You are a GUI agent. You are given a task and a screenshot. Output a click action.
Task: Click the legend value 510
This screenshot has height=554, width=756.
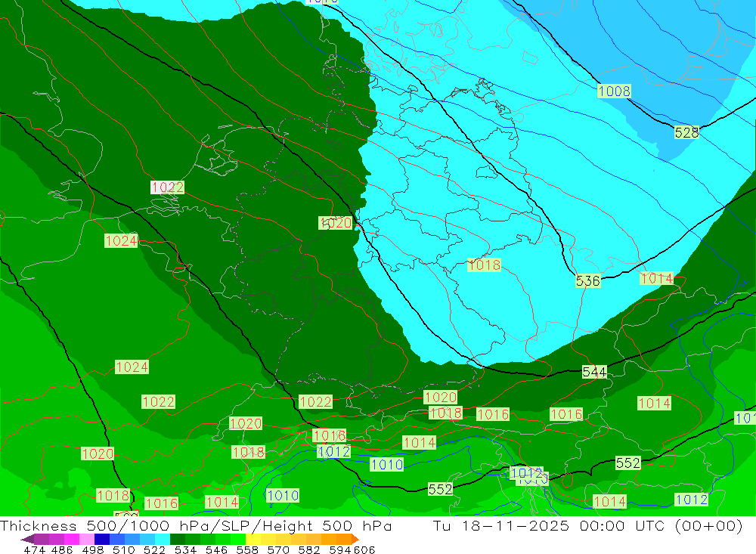click(x=123, y=549)
